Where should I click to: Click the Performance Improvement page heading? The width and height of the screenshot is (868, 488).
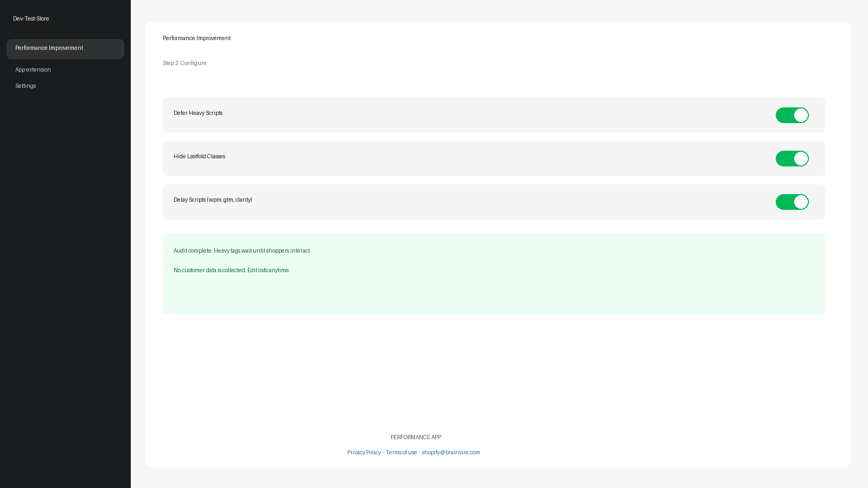coord(196,38)
